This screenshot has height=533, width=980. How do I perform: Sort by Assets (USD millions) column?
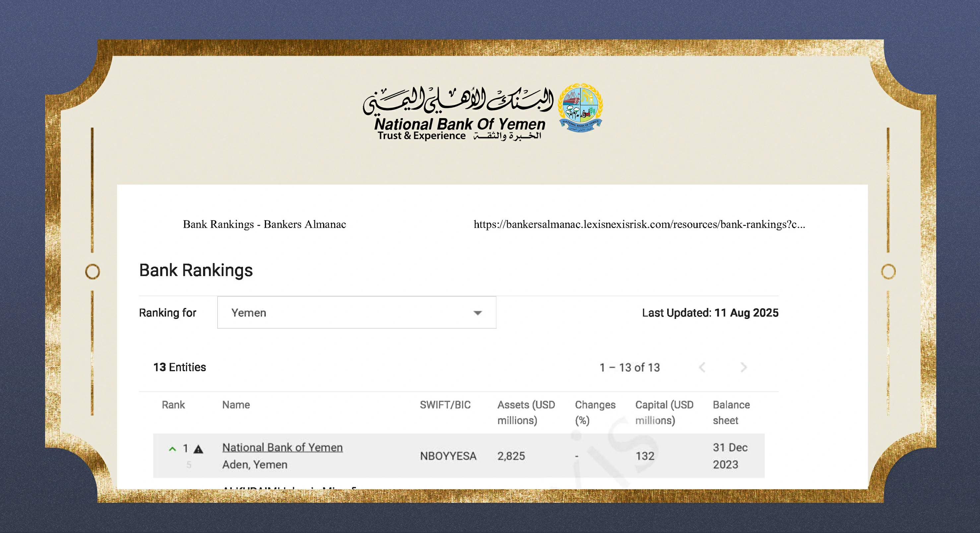pyautogui.click(x=526, y=412)
